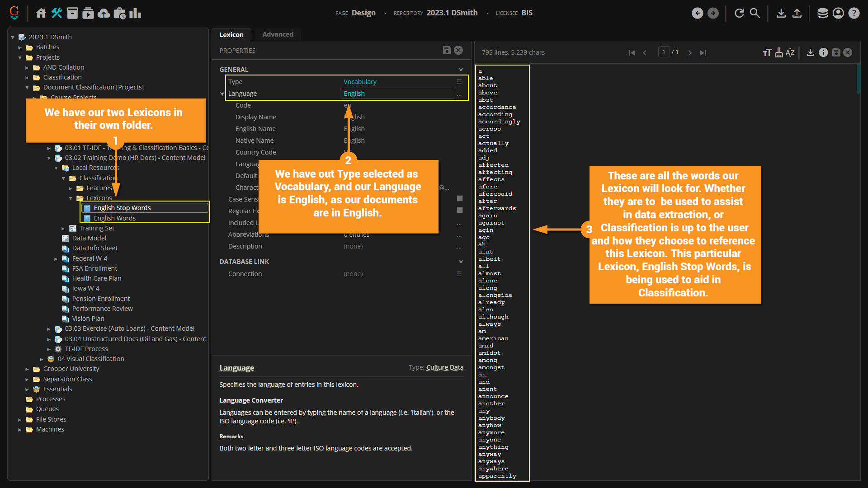Toggle the Case Sensitive checkbox

coord(459,198)
